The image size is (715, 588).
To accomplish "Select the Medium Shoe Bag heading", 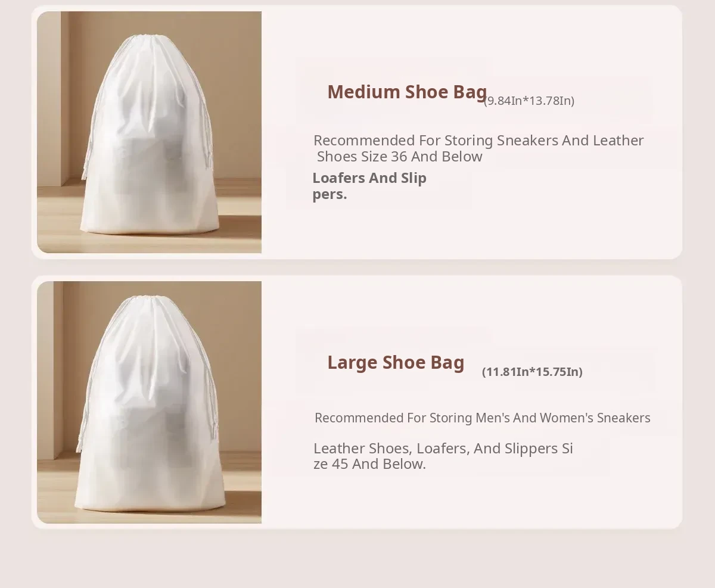I will pyautogui.click(x=407, y=92).
